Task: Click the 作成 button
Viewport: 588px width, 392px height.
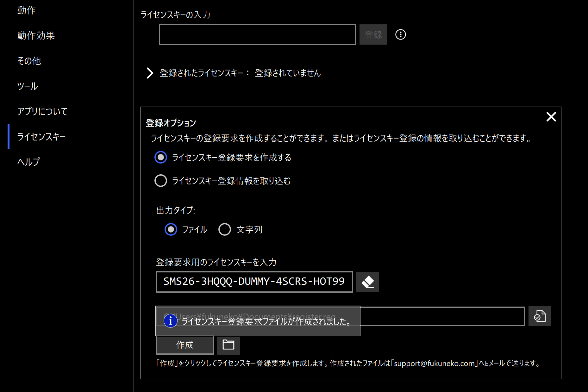Action: (x=185, y=345)
